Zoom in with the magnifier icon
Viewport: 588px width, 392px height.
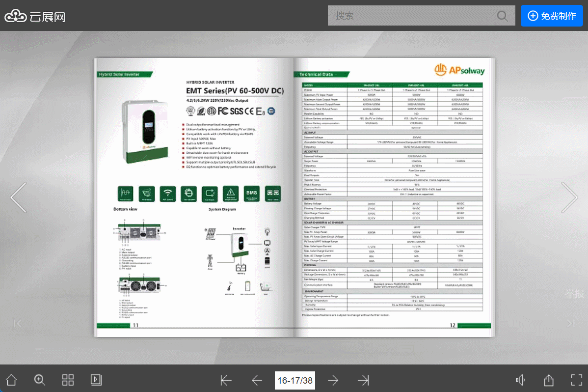pos(40,380)
